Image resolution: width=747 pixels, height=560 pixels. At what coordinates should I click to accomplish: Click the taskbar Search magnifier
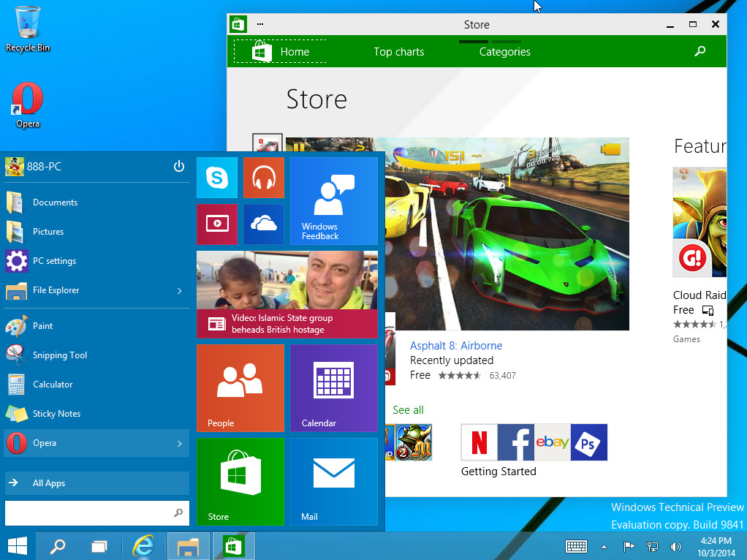58,546
